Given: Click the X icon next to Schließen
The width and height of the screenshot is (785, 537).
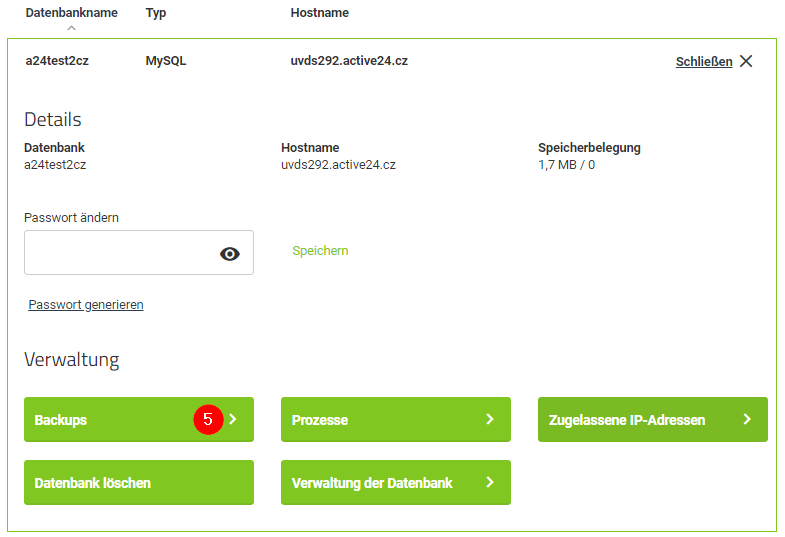Looking at the screenshot, I should point(746,61).
